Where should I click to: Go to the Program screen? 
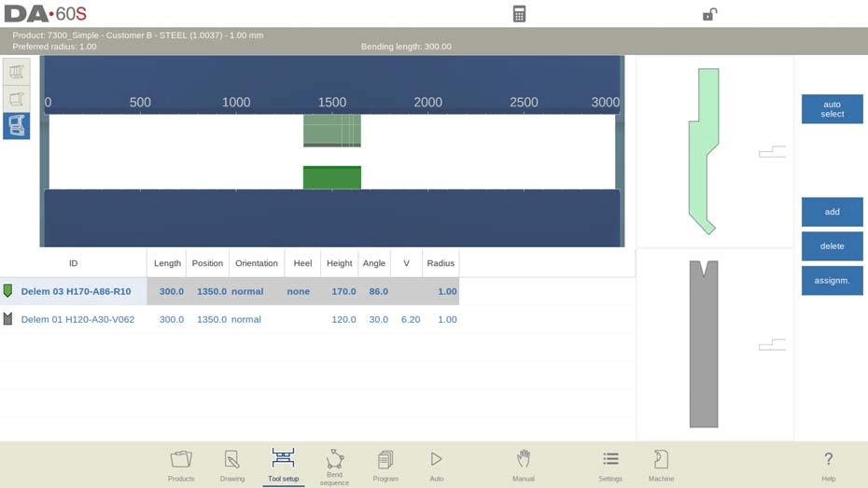pyautogui.click(x=385, y=465)
